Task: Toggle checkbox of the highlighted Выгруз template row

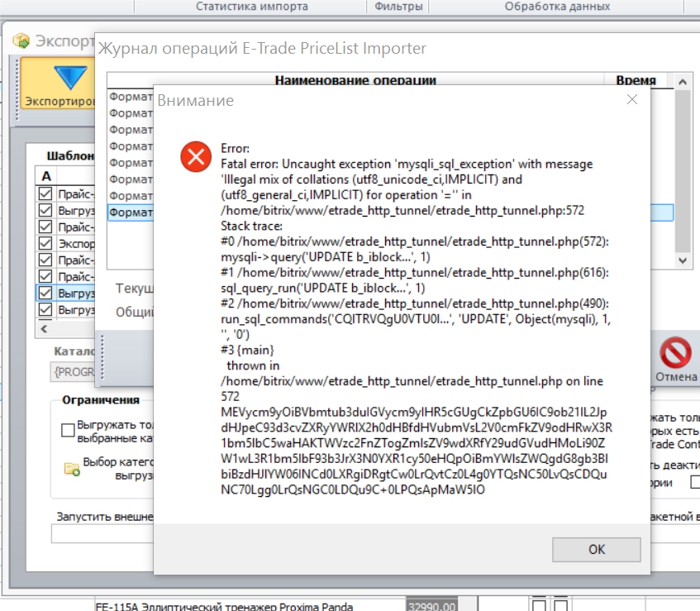Action: click(45, 293)
